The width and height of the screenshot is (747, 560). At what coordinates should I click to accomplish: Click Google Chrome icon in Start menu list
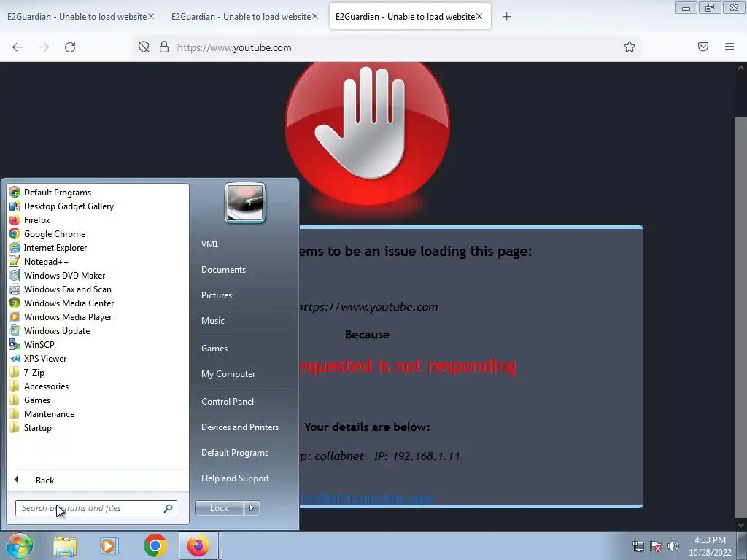click(x=15, y=234)
